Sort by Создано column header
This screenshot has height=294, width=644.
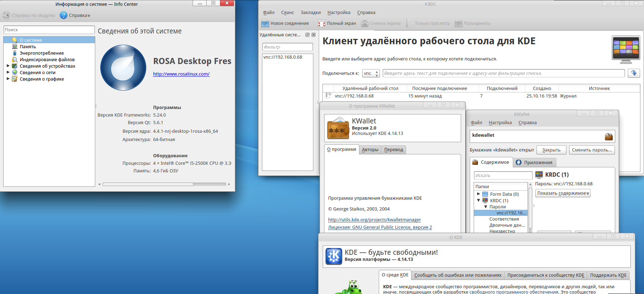click(542, 89)
